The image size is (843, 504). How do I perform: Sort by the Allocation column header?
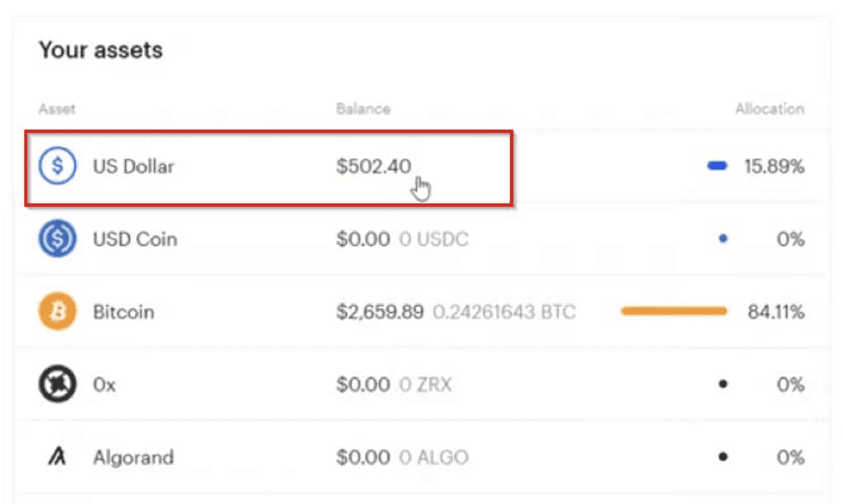coord(770,109)
